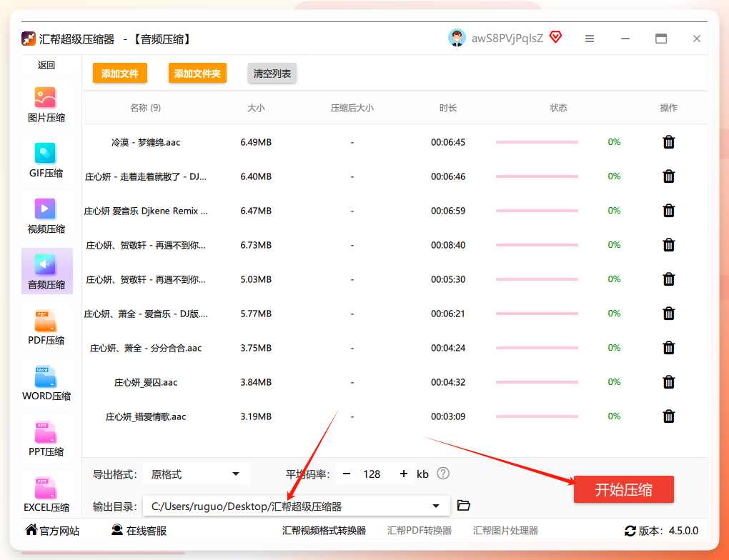Open the EXCEL压缩 tool

pyautogui.click(x=46, y=494)
